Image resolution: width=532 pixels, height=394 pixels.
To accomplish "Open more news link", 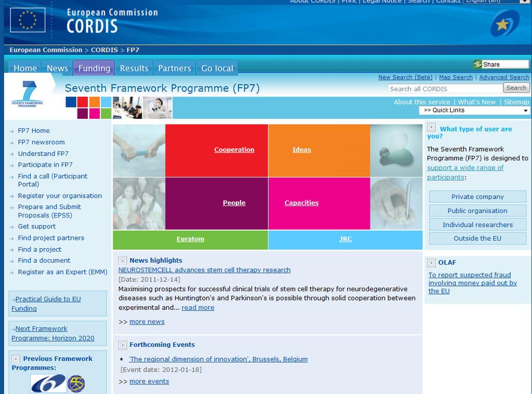I will coord(147,322).
